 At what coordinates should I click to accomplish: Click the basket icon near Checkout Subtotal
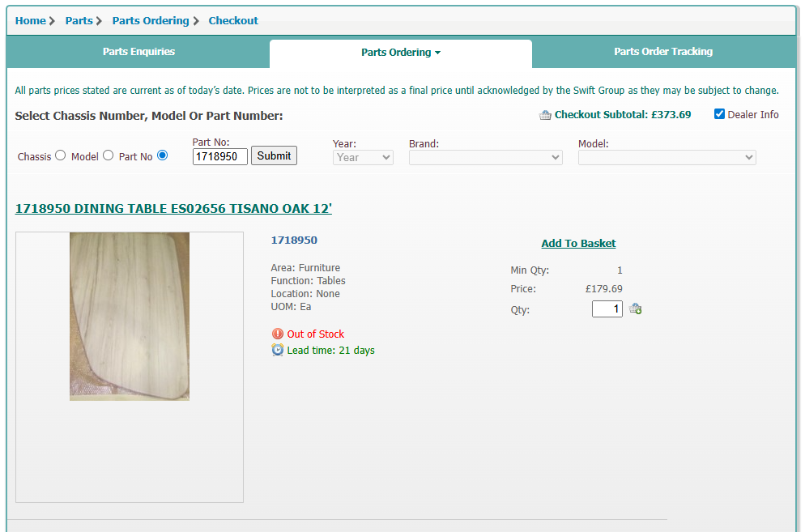coord(545,115)
